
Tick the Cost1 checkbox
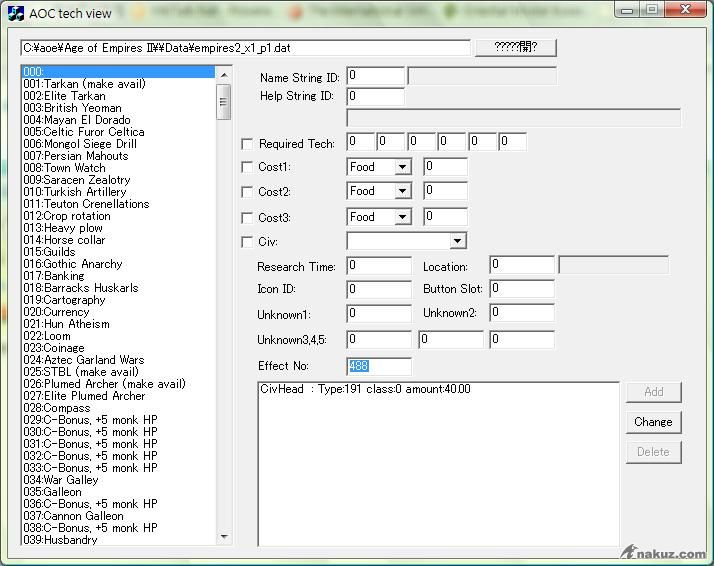(x=247, y=167)
